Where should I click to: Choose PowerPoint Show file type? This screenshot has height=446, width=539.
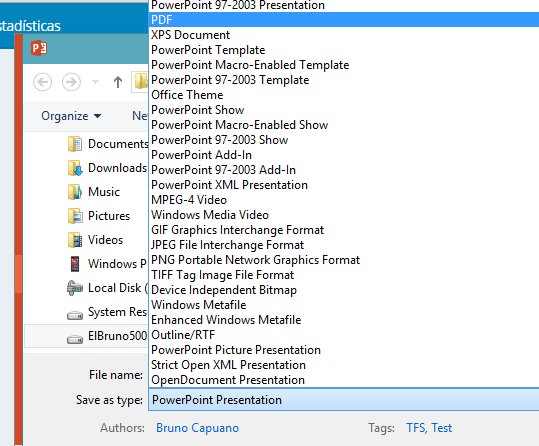(x=344, y=110)
